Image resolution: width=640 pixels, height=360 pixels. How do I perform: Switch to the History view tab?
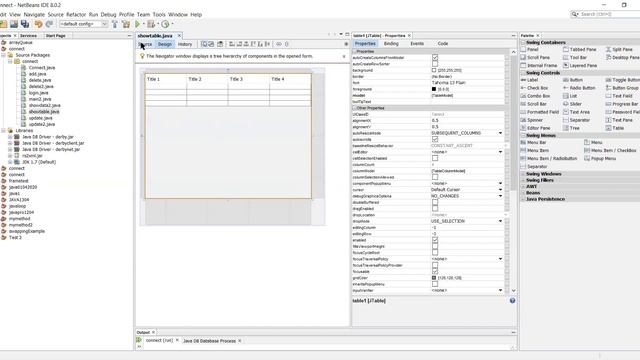coord(185,44)
